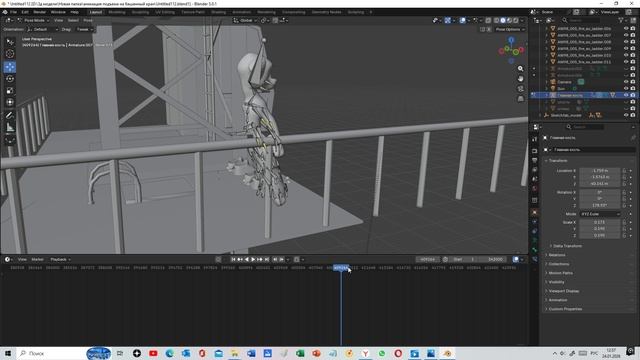The height and width of the screenshot is (360, 640).
Task: Click the timeline Start frame field
Action: point(464,259)
